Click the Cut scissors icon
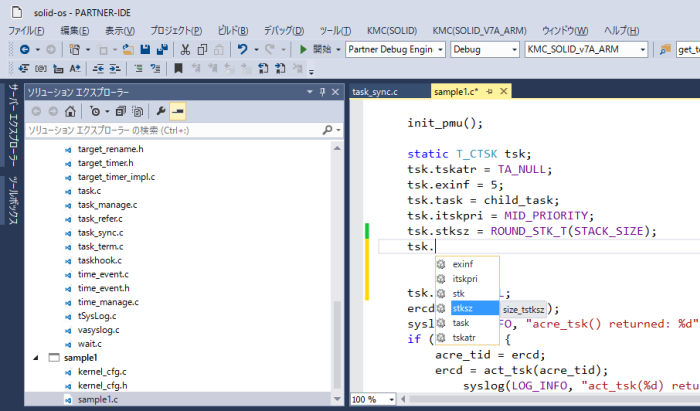The width and height of the screenshot is (700, 411). 185,49
